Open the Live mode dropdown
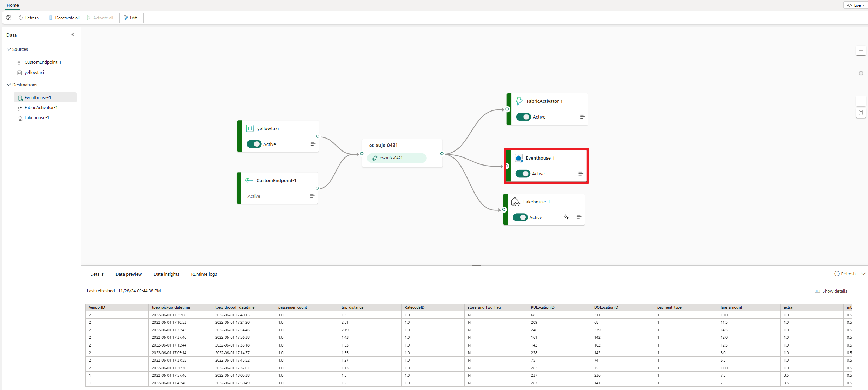The width and height of the screenshot is (868, 390). (x=856, y=5)
